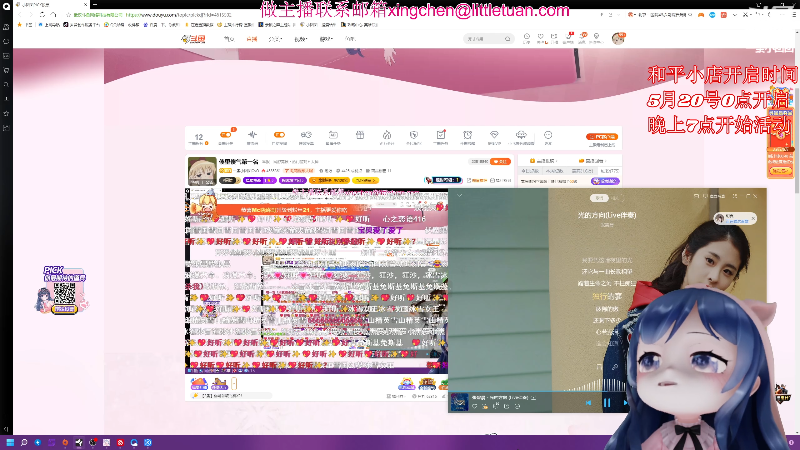The width and height of the screenshot is (800, 450).
Task: Click the music player progress bar
Action: click(x=536, y=392)
